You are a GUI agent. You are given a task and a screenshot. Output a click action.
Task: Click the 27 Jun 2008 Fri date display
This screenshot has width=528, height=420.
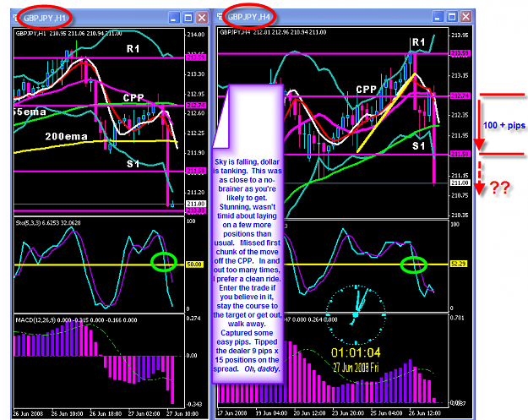point(356,368)
